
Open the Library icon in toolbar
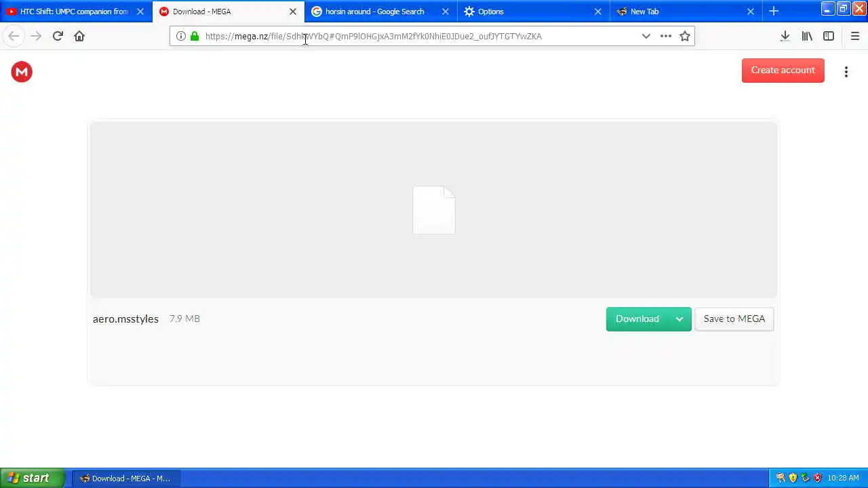807,36
